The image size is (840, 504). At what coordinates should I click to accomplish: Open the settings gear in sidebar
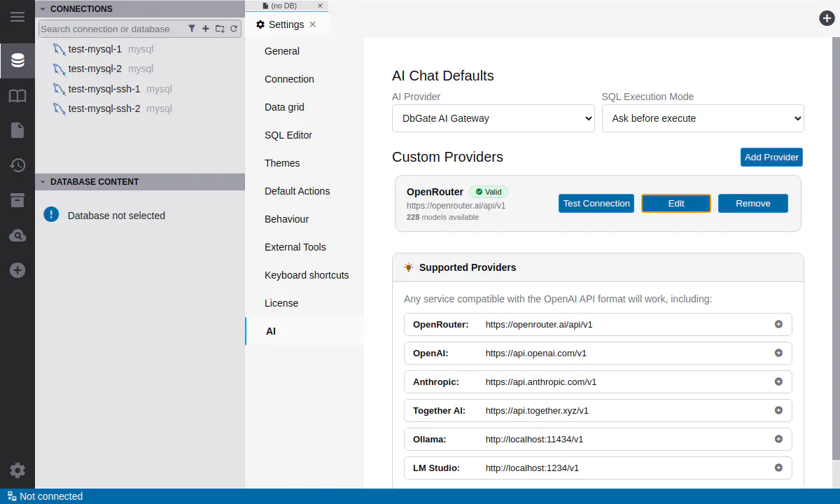point(17,470)
